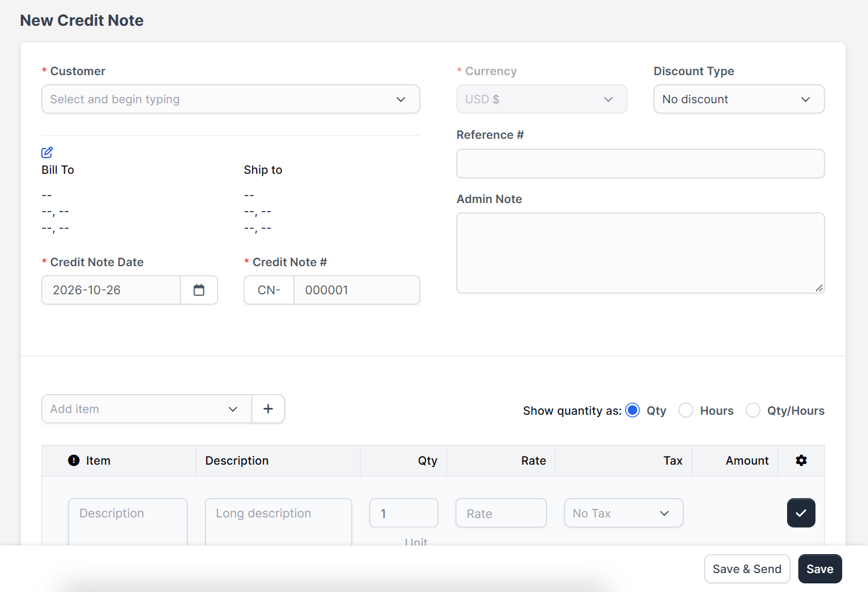
Task: Click the info icon next to Item header
Action: pos(73,460)
